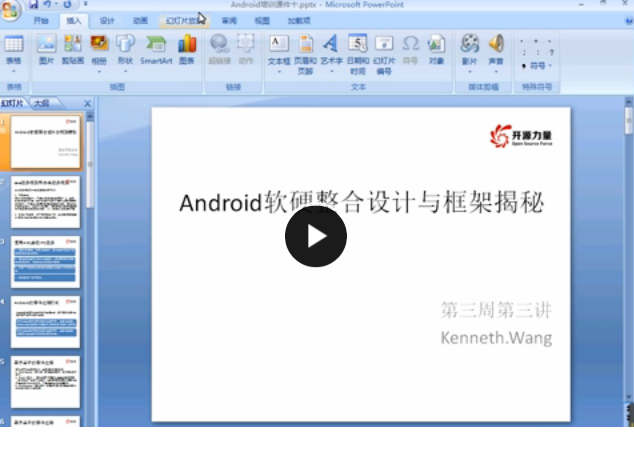Expand the WordArt (艺术字) dropdown arrow
The image size is (634, 450).
(332, 72)
